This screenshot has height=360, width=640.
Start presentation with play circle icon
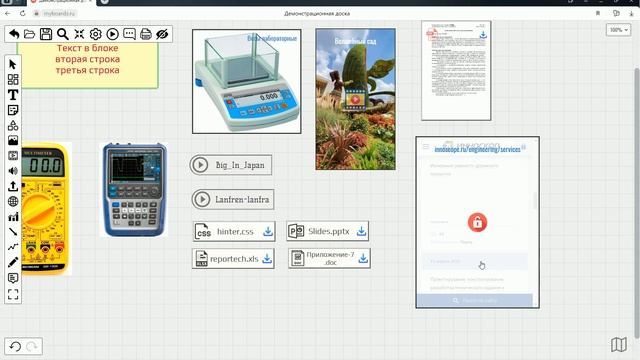click(x=112, y=34)
